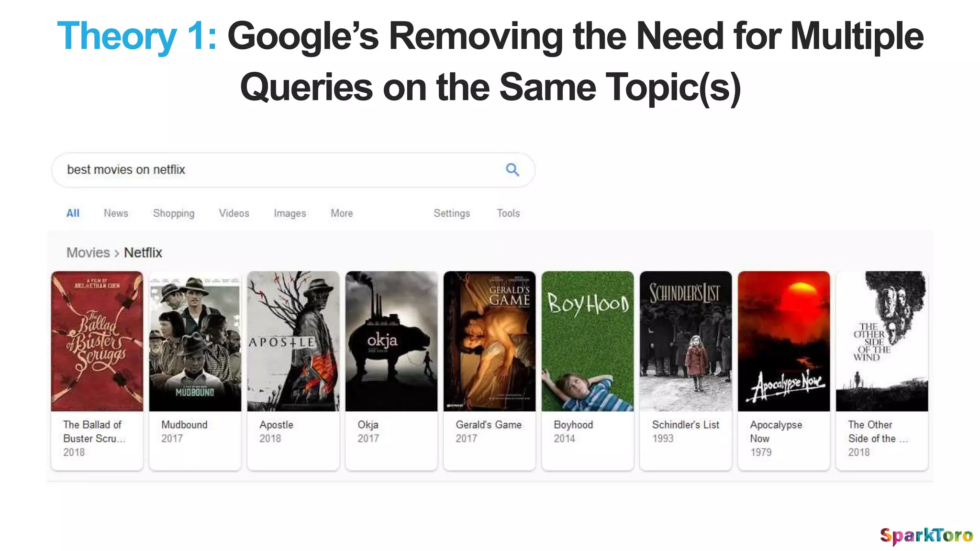Focus the 'best movies on netflix' search box
Viewport: 980px width, 551px height.
(293, 170)
